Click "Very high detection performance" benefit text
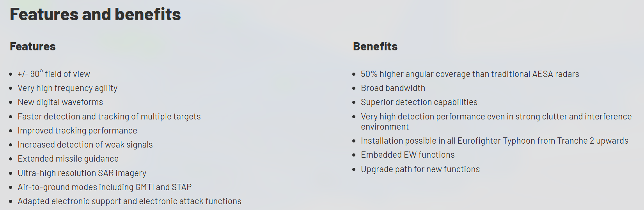 click(x=496, y=116)
